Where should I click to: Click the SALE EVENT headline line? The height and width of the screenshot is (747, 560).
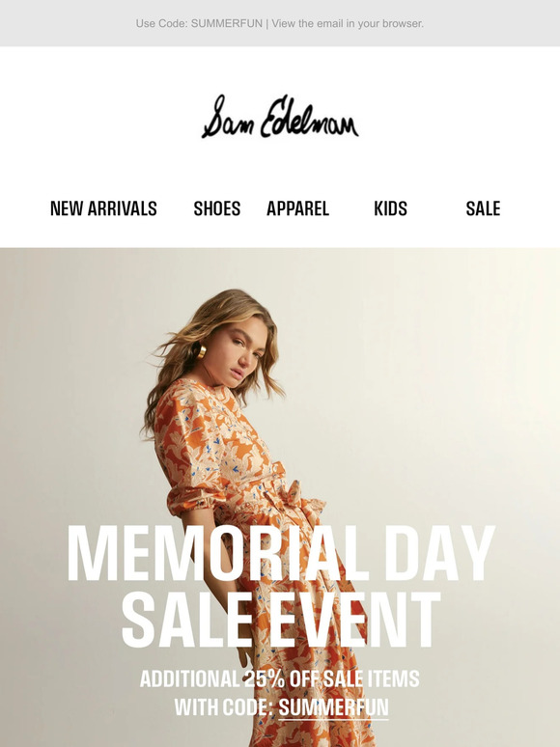pyautogui.click(x=281, y=619)
